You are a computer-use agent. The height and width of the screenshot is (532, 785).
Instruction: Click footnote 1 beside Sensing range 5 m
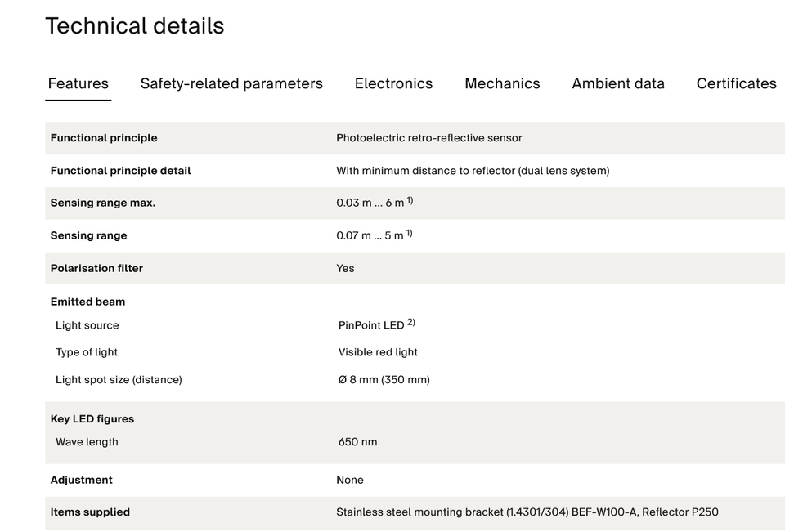click(x=409, y=233)
